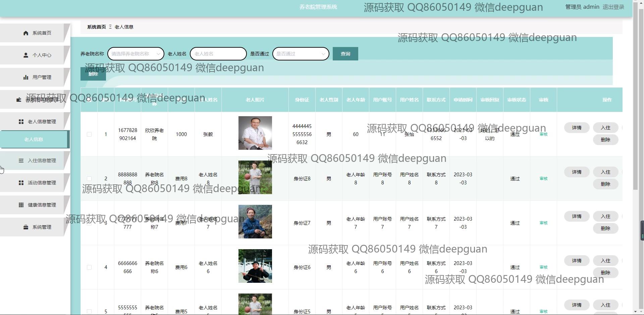Image resolution: width=644 pixels, height=315 pixels.
Task: Click the grid icon beside 活动信息管理
Action: pyautogui.click(x=21, y=183)
